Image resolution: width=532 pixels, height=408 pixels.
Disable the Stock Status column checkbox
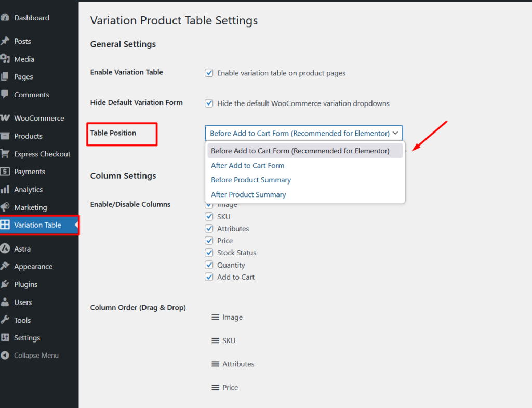[x=209, y=253]
